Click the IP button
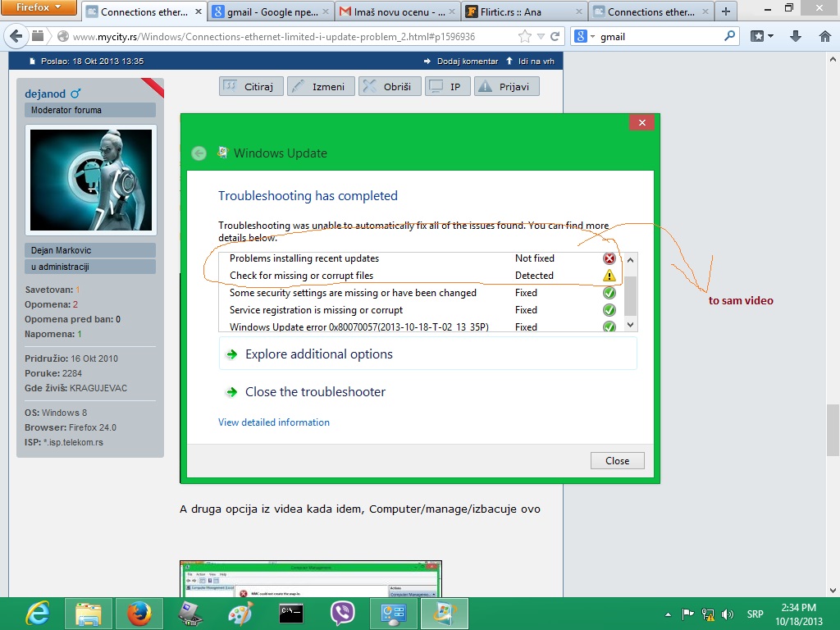840x630 pixels. tap(447, 86)
